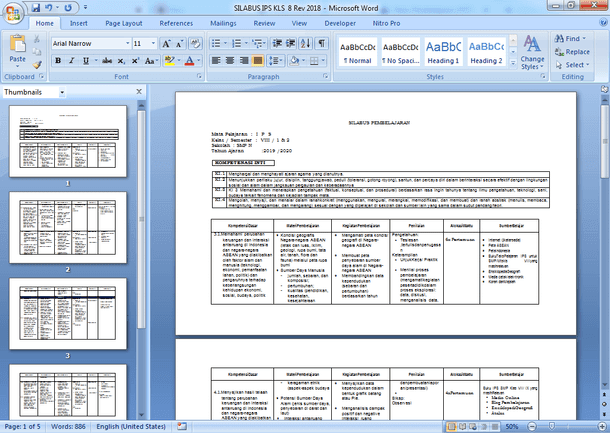610x433 pixels.
Task: Increase paragraph indent
Action: 291,43
